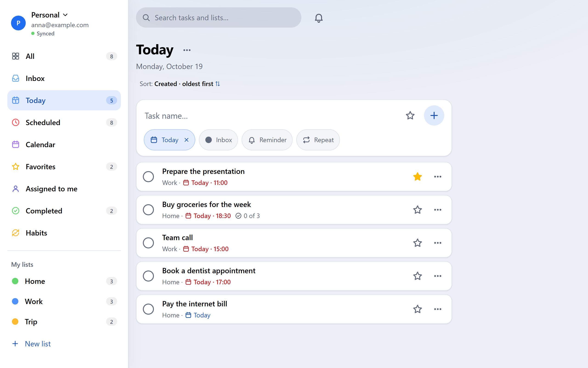Star the Pay the internet bill task
The width and height of the screenshot is (588, 368).
tap(417, 309)
